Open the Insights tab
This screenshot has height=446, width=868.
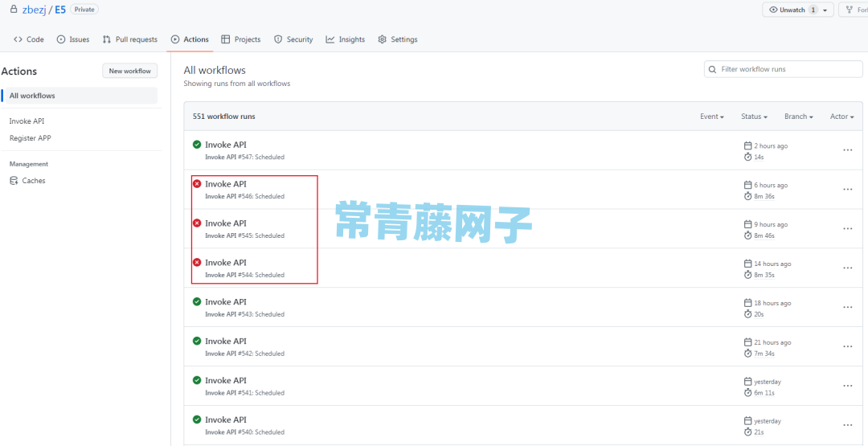click(346, 39)
